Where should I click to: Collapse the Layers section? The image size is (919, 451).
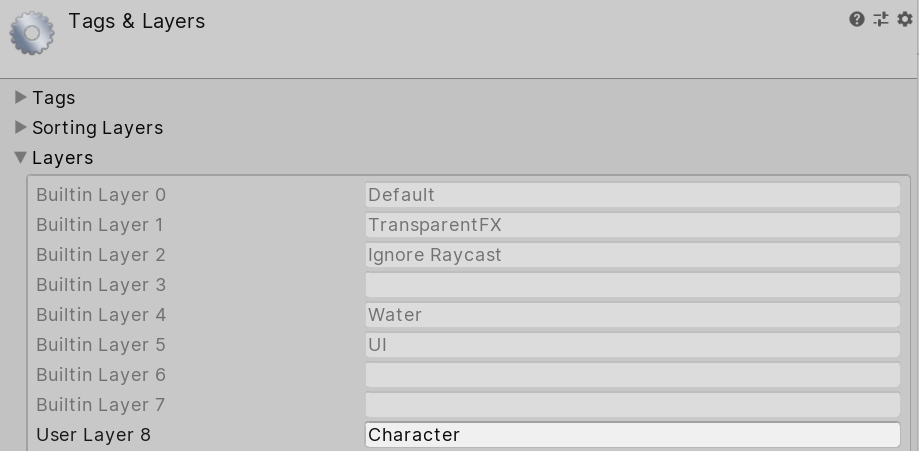click(x=21, y=158)
